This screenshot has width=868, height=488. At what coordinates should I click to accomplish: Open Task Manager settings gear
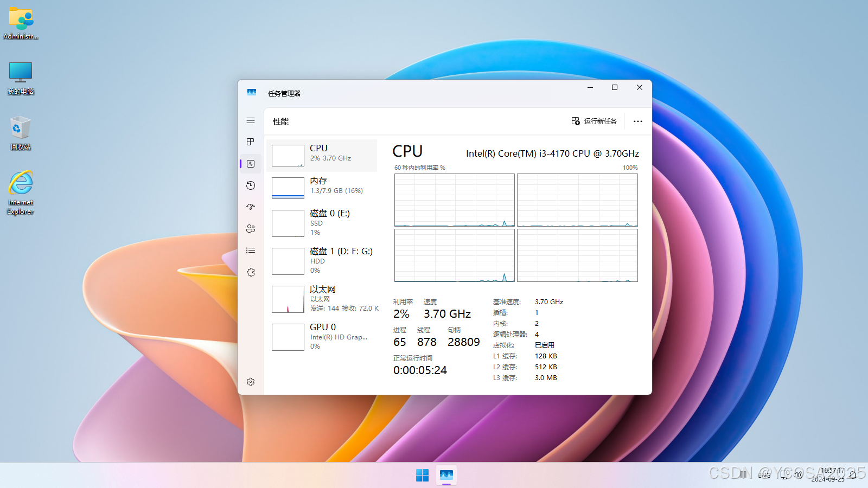[x=251, y=382]
